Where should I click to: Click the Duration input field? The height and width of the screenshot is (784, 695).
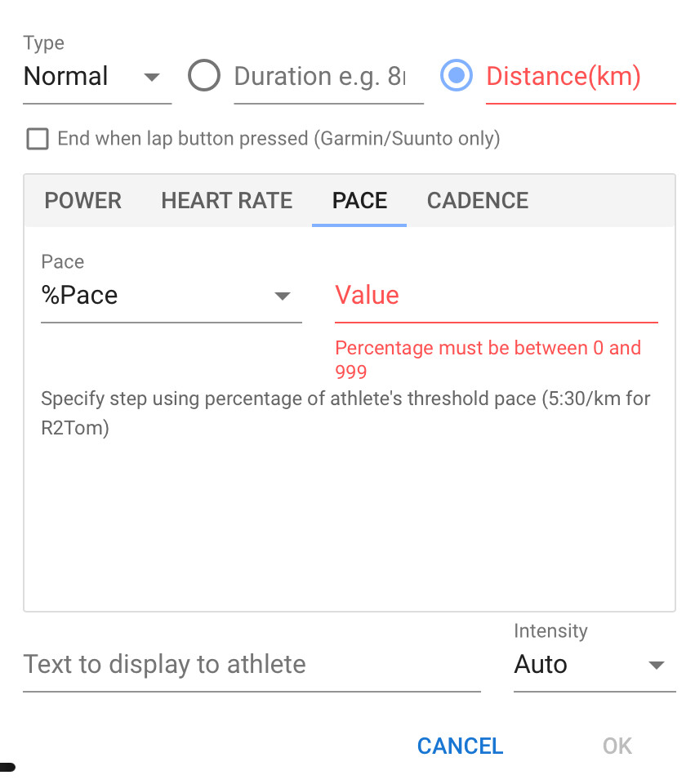click(328, 77)
